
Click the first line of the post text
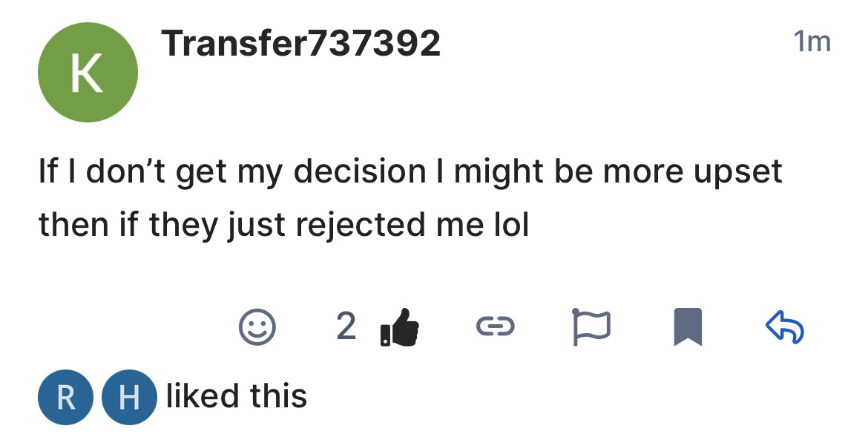(x=410, y=172)
